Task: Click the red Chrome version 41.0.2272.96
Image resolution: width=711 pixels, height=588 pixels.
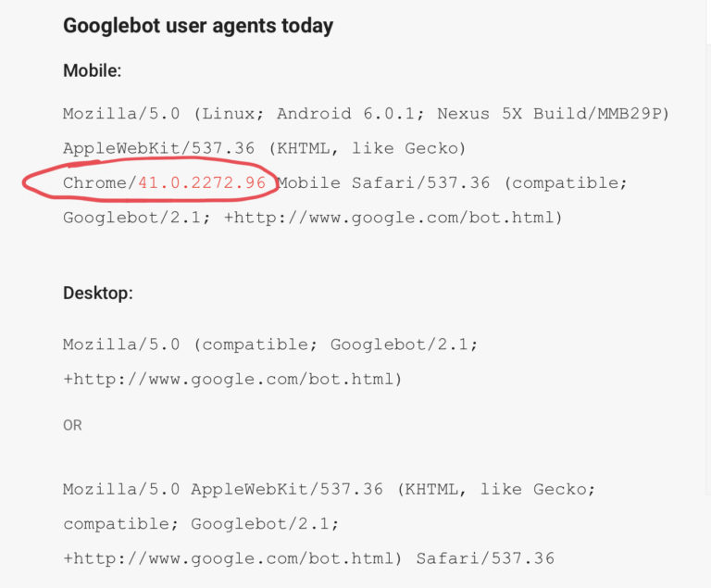Action: point(202,182)
